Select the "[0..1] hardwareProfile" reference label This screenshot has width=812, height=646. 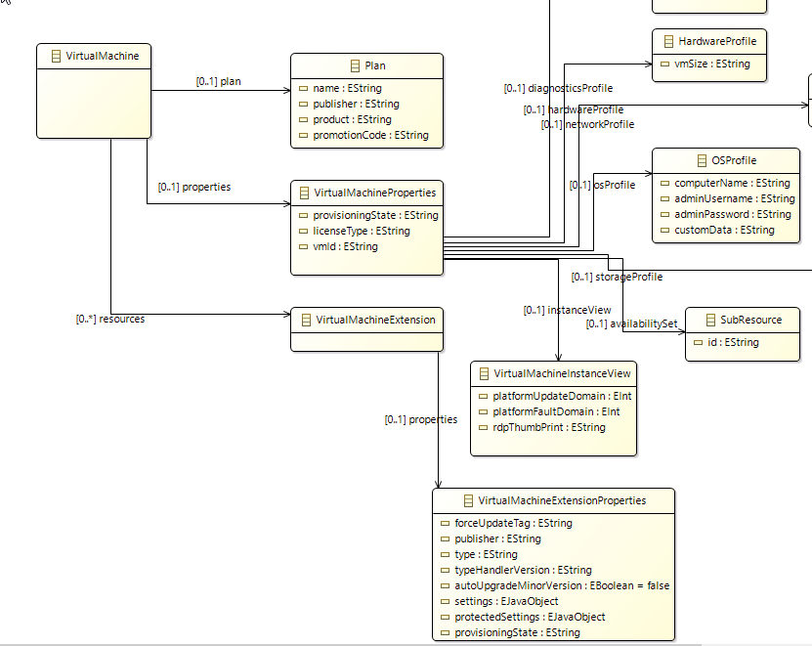coord(574,109)
